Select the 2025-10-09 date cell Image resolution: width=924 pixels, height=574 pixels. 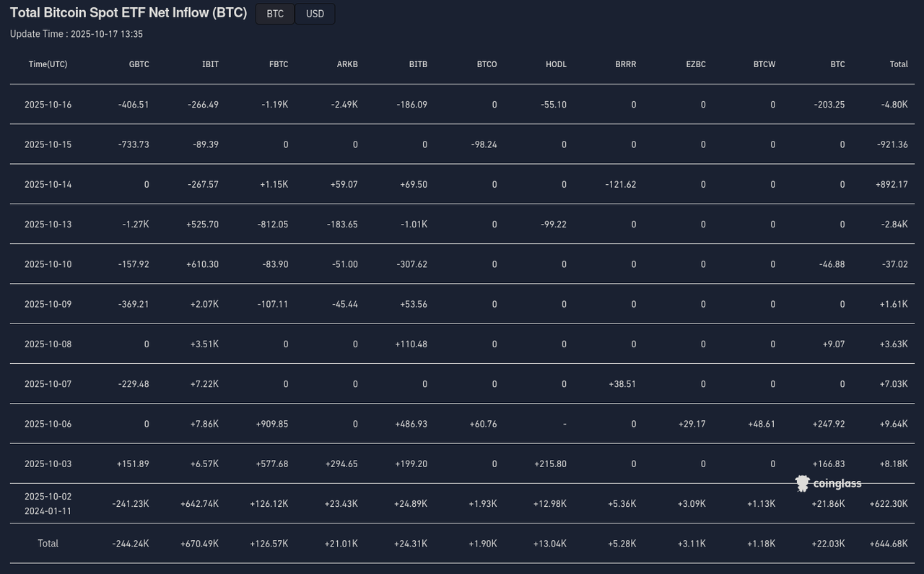pos(48,304)
